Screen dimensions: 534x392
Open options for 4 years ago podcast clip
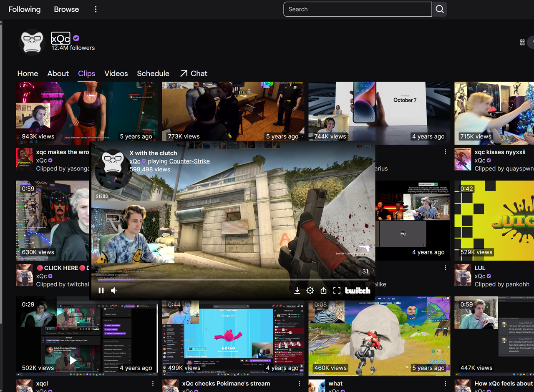coord(445,268)
